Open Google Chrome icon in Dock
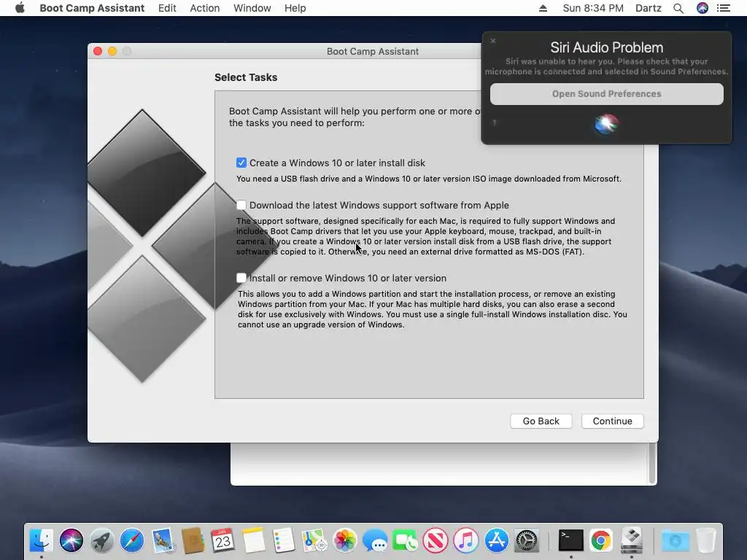The height and width of the screenshot is (560, 747). pyautogui.click(x=601, y=540)
